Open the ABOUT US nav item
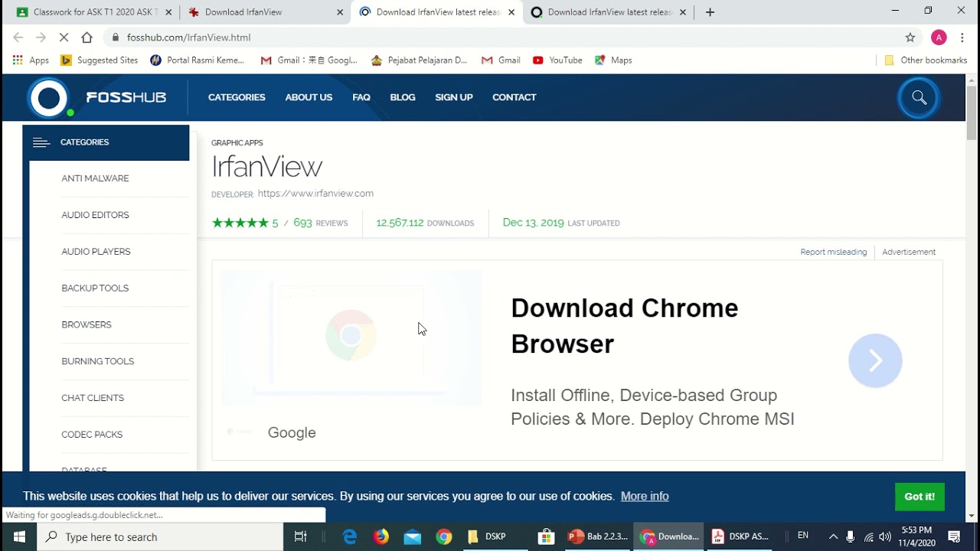 tap(309, 97)
